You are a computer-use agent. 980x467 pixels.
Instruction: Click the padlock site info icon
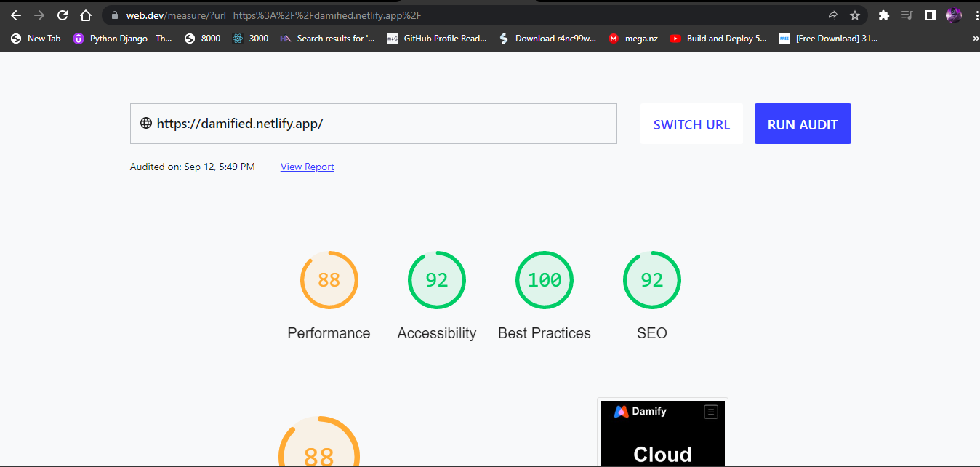point(114,15)
